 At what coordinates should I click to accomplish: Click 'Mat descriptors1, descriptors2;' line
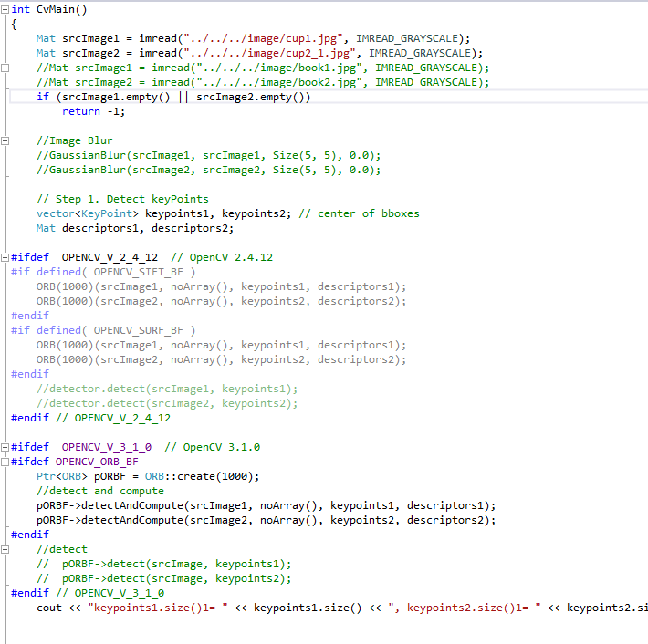[135, 228]
